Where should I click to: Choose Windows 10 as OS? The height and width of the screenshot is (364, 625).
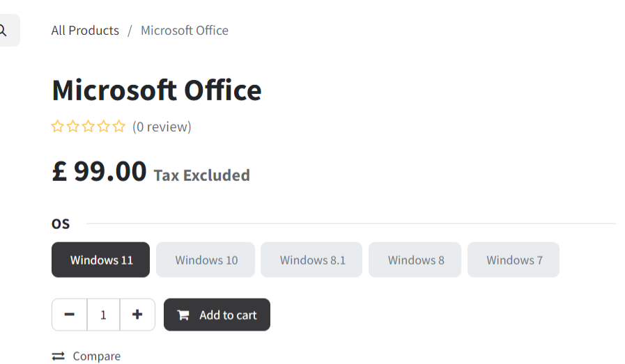point(206,260)
